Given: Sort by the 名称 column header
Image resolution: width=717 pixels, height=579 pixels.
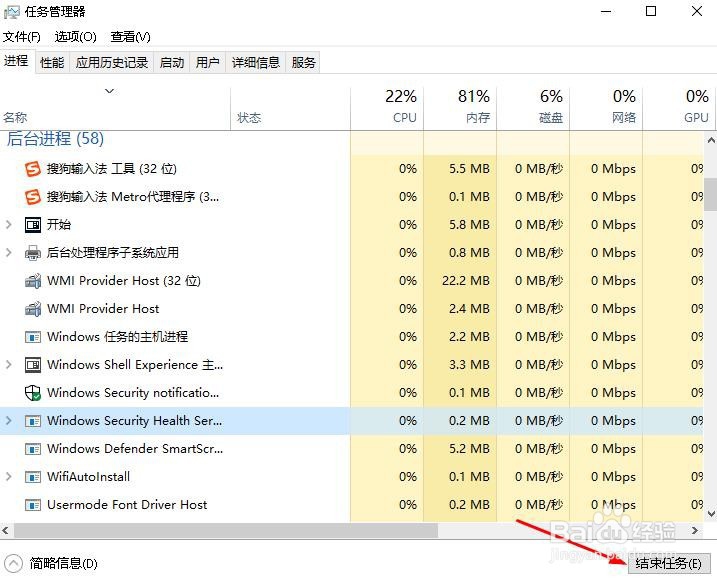Looking at the screenshot, I should (x=115, y=108).
